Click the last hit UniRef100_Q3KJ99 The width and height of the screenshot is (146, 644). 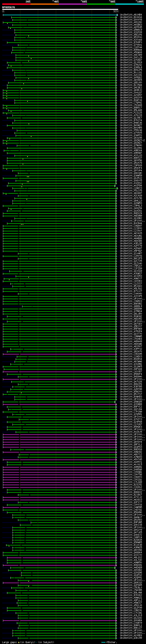[131, 638]
